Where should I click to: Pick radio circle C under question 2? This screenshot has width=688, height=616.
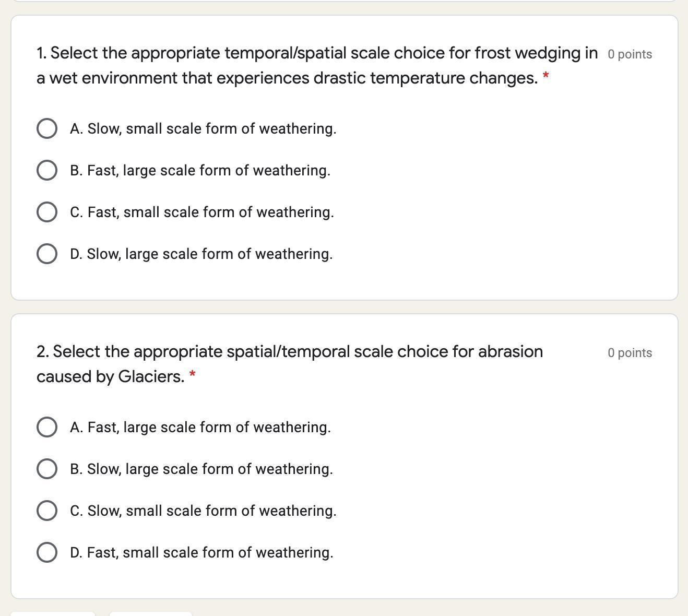click(x=47, y=511)
